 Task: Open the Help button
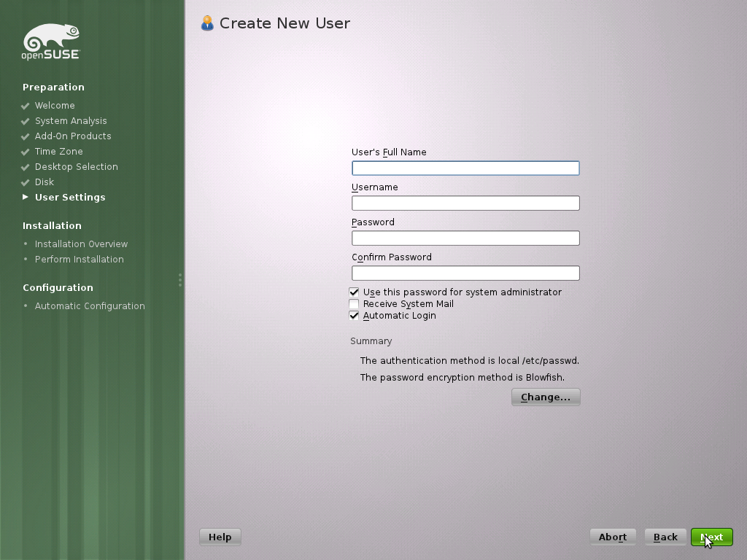[x=220, y=537]
